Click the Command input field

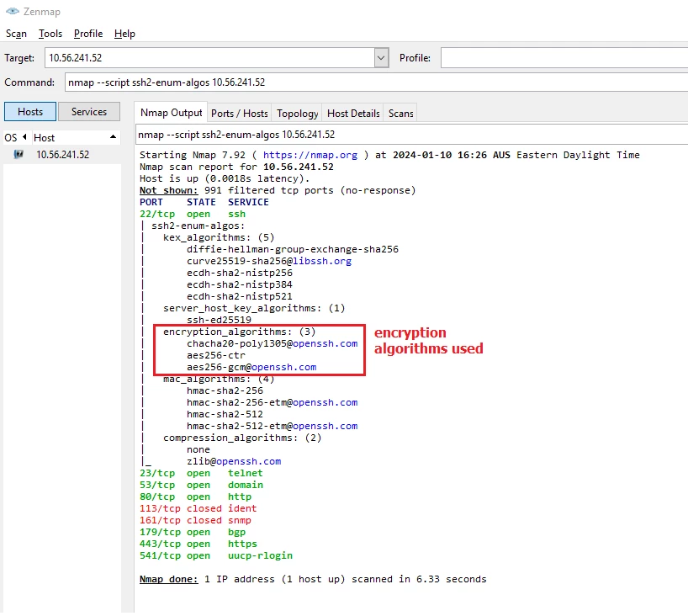click(x=377, y=82)
